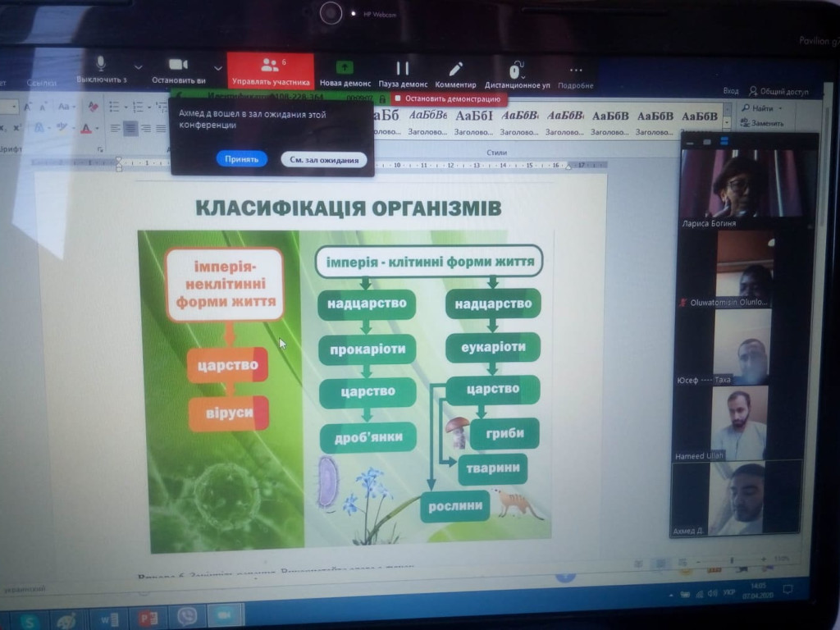Select Ахмед Д. video tile
This screenshot has height=630, width=840.
pyautogui.click(x=736, y=500)
